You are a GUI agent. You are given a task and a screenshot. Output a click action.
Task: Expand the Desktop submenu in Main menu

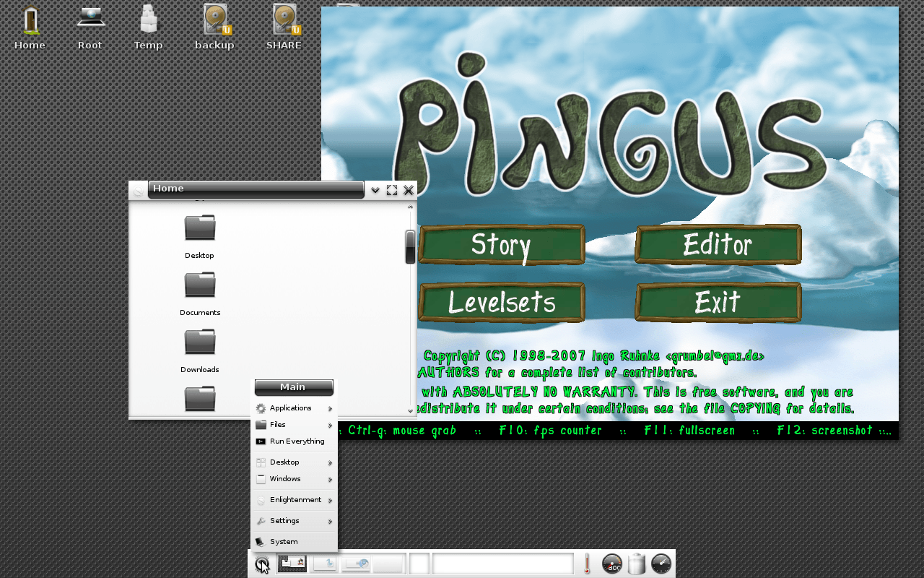pyautogui.click(x=294, y=462)
